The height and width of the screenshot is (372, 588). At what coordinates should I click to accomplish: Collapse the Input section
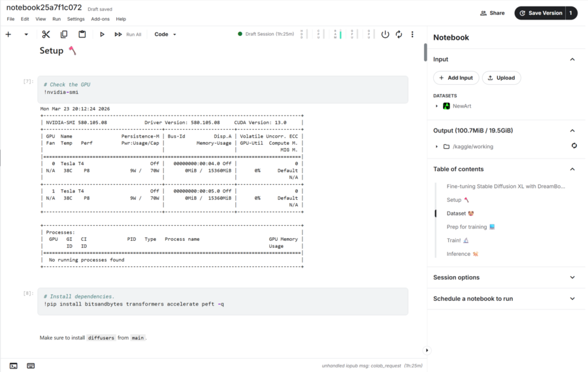(x=572, y=59)
